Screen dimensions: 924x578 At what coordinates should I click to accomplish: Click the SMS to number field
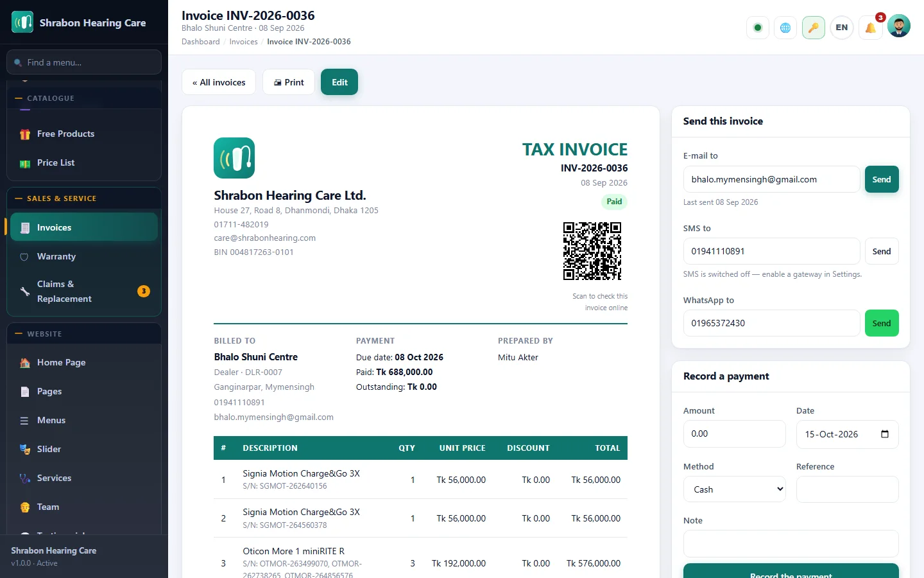pyautogui.click(x=771, y=251)
